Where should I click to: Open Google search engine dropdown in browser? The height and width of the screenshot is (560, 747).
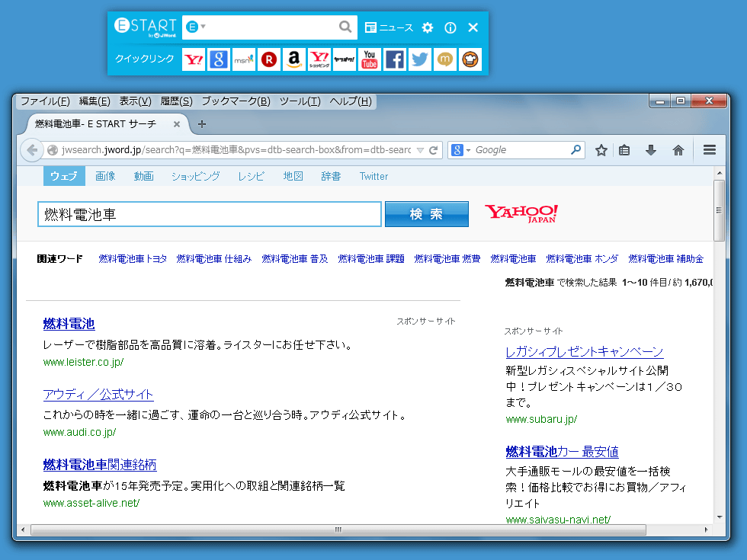460,150
